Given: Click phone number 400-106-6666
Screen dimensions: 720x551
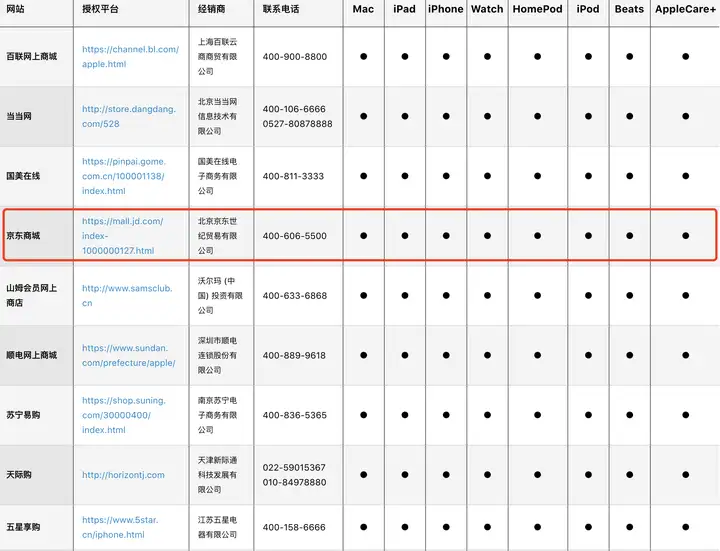Looking at the screenshot, I should click(x=294, y=109).
